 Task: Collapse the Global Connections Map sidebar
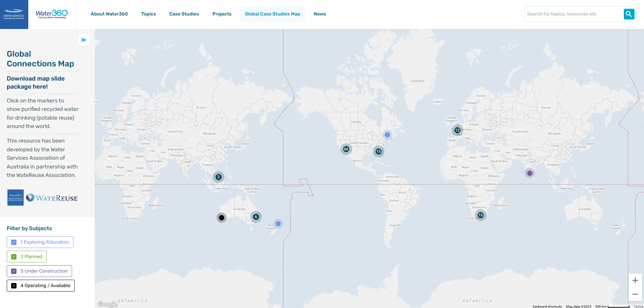pos(84,40)
